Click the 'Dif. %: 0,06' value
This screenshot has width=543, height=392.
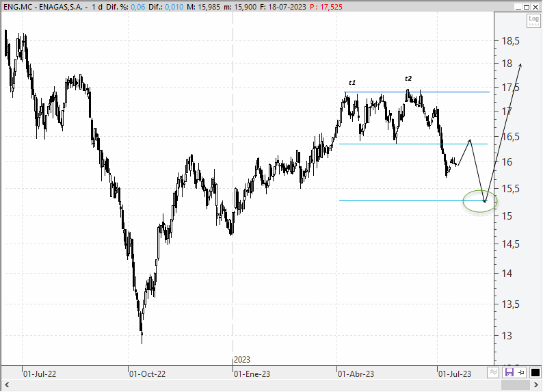click(x=126, y=7)
